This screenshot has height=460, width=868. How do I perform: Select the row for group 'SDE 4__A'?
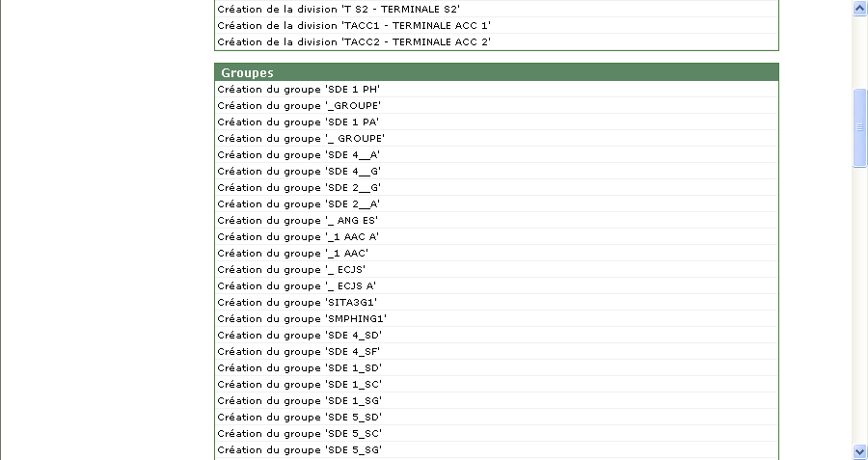point(497,155)
